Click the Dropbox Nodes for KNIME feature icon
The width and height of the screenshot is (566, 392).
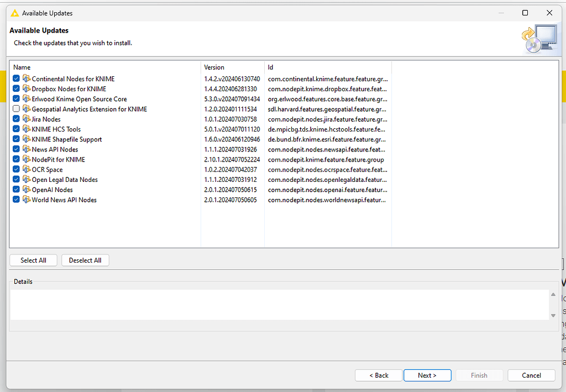27,88
